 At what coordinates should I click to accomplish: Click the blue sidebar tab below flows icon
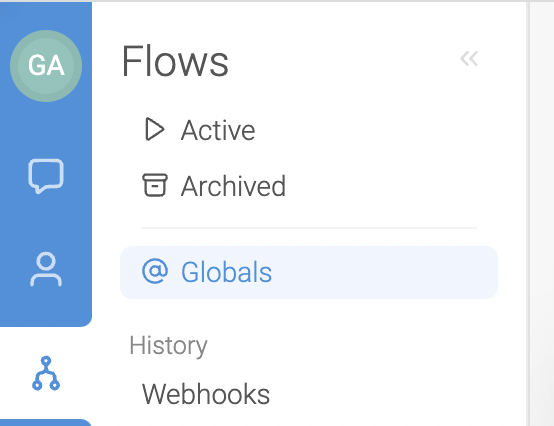point(46,422)
